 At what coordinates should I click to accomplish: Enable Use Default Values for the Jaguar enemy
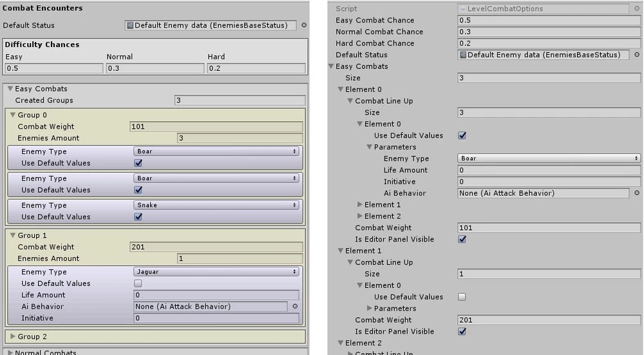(138, 283)
